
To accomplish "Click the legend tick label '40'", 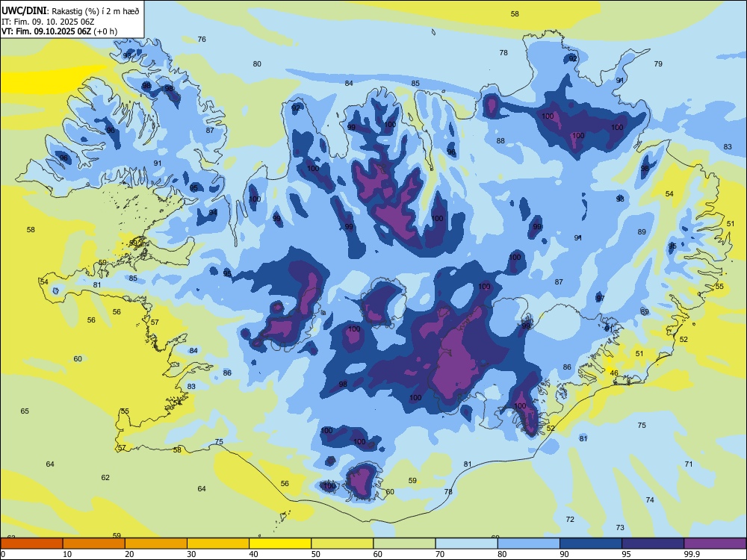I will (x=254, y=554).
